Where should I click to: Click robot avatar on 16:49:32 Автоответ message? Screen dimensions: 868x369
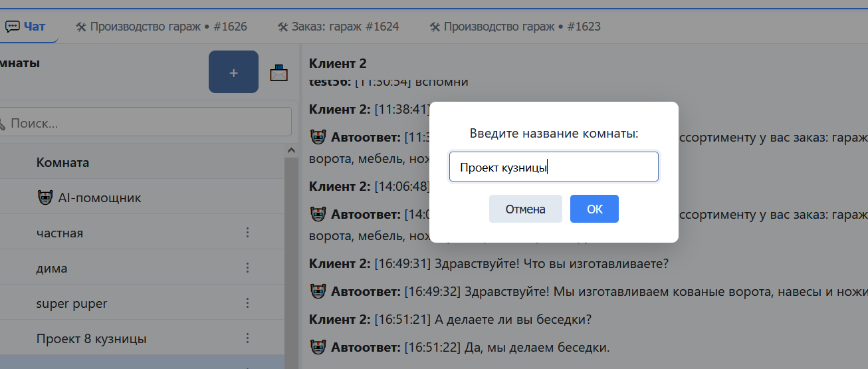click(x=318, y=291)
